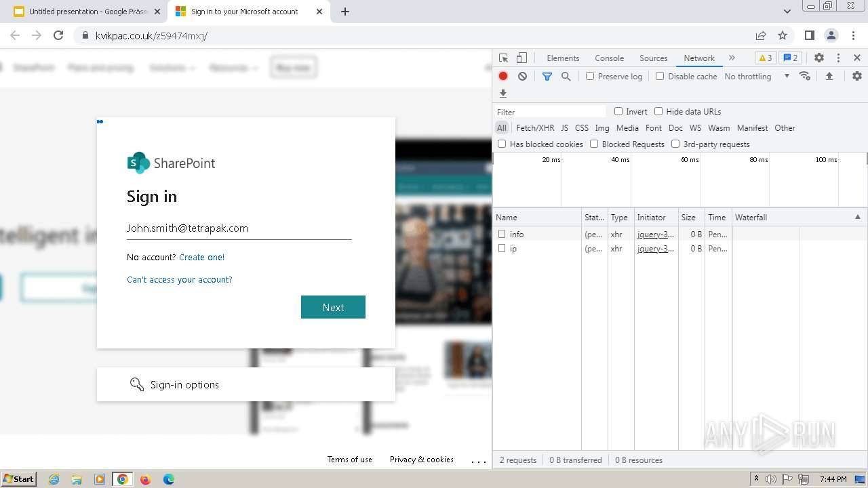The width and height of the screenshot is (868, 488).
Task: Check the Invert filter checkbox
Action: [618, 111]
